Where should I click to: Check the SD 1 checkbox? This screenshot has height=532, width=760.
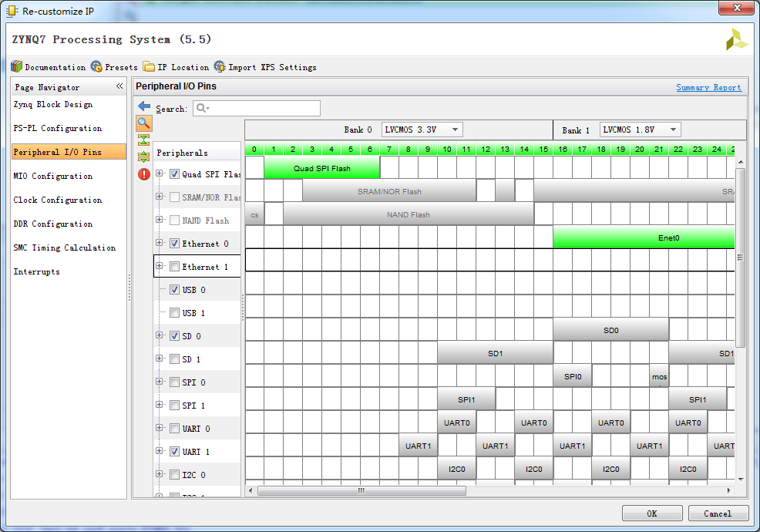tap(174, 359)
